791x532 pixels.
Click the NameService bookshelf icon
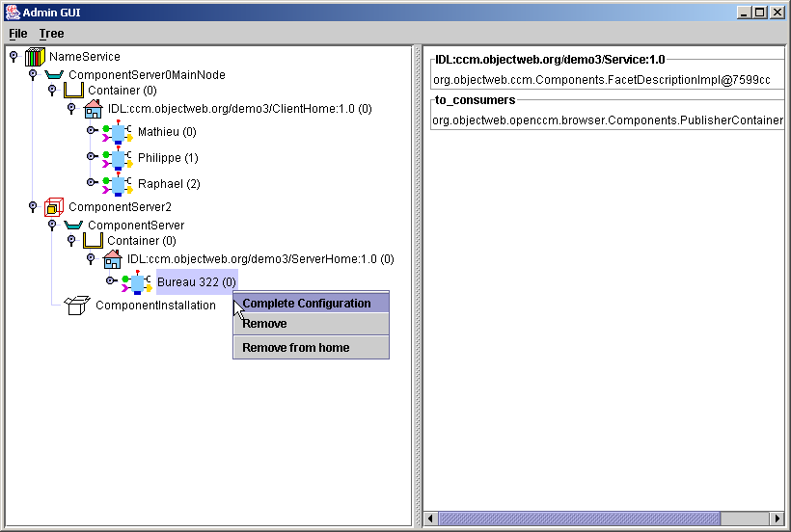click(35, 57)
